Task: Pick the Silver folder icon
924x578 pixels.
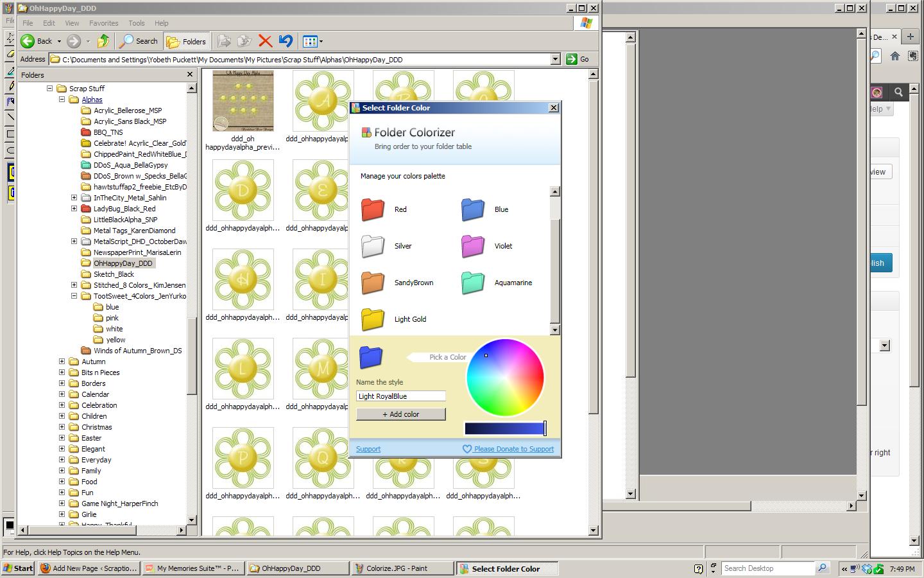Action: 373,246
